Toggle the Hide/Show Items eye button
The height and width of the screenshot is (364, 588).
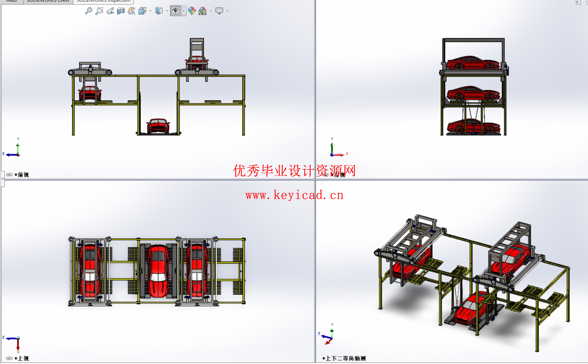pos(175,11)
